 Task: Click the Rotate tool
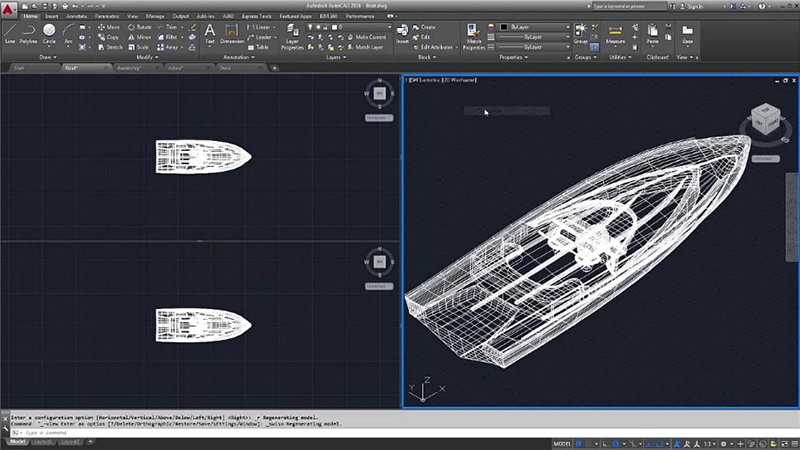click(139, 27)
